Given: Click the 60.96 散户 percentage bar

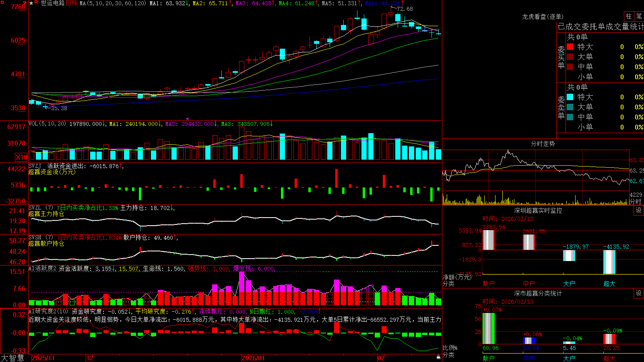Looking at the screenshot, I should tap(489, 329).
